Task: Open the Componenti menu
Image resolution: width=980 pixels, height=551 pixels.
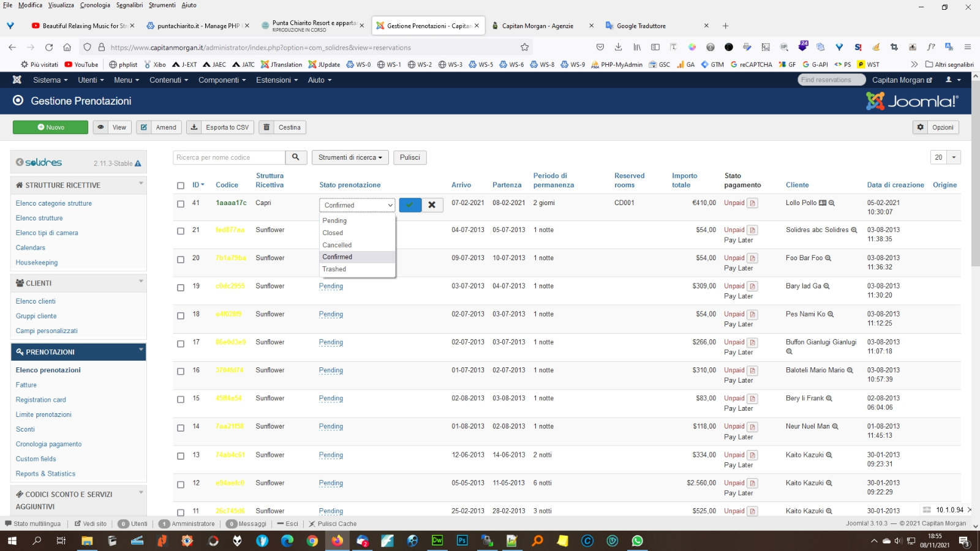Action: point(222,80)
